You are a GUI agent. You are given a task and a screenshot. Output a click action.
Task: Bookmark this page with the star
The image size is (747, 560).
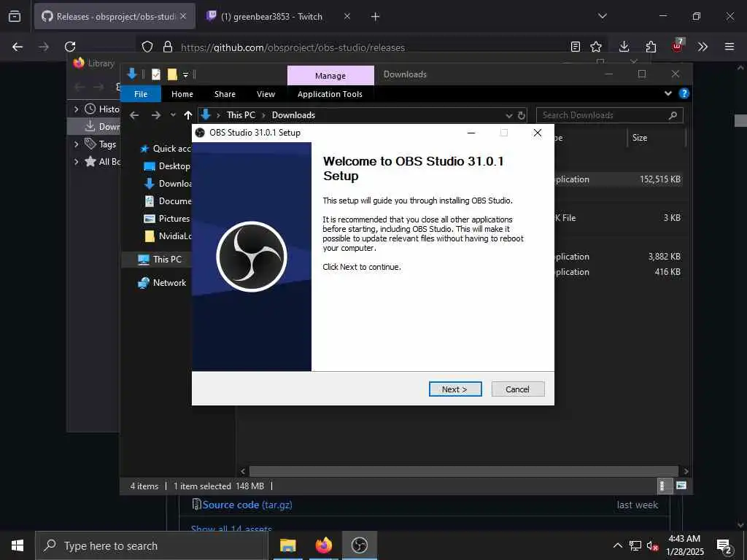point(596,47)
